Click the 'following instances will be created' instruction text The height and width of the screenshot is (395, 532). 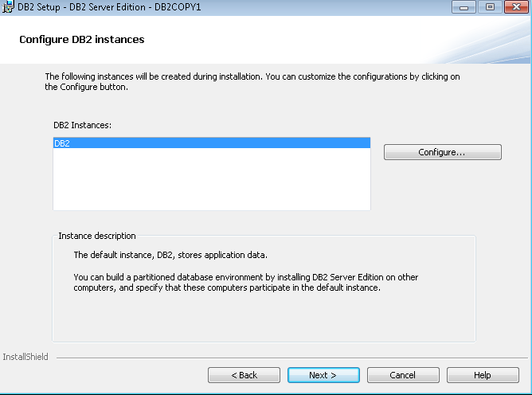[252, 82]
